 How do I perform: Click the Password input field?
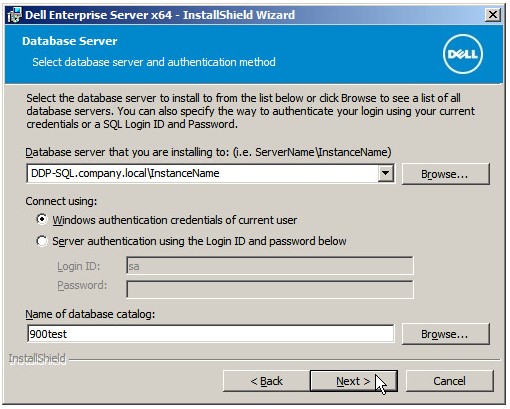(270, 289)
